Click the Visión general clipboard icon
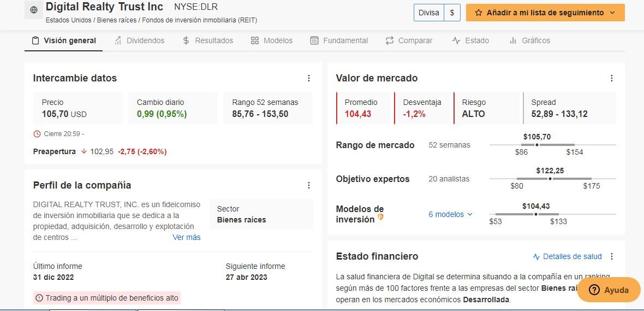 coord(35,40)
